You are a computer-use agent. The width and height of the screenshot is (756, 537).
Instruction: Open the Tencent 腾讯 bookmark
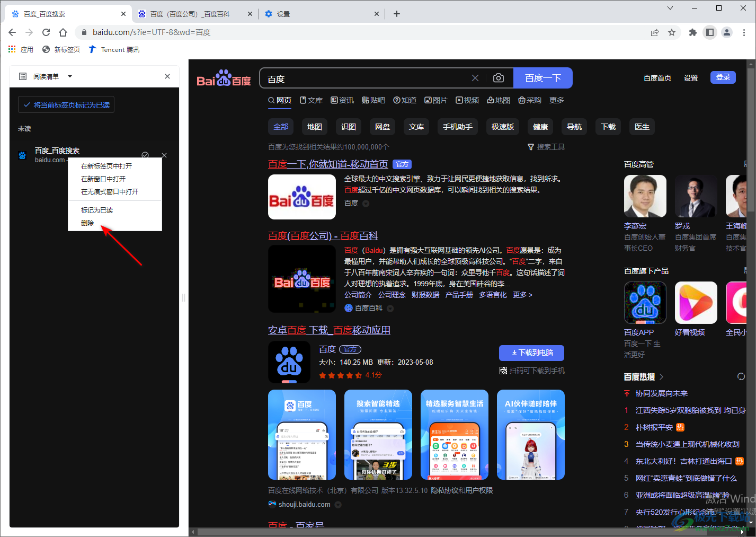click(x=114, y=49)
